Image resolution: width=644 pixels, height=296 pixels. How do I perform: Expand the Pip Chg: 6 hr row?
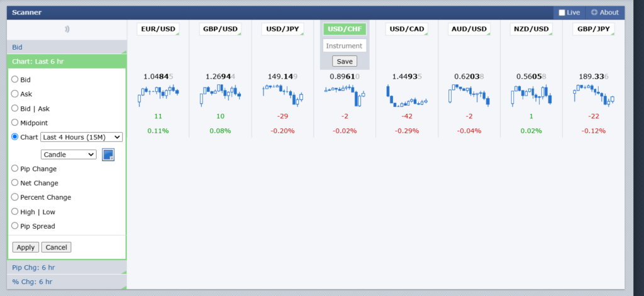67,268
